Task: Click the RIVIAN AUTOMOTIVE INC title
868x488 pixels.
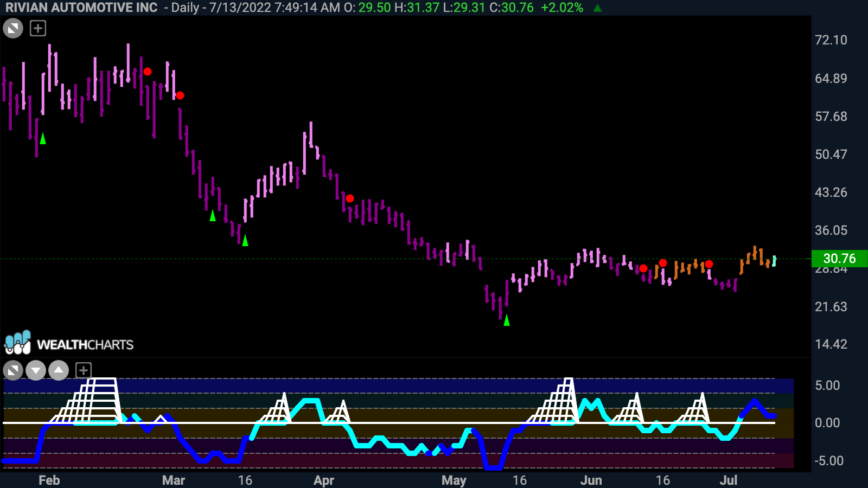Action: (x=81, y=8)
